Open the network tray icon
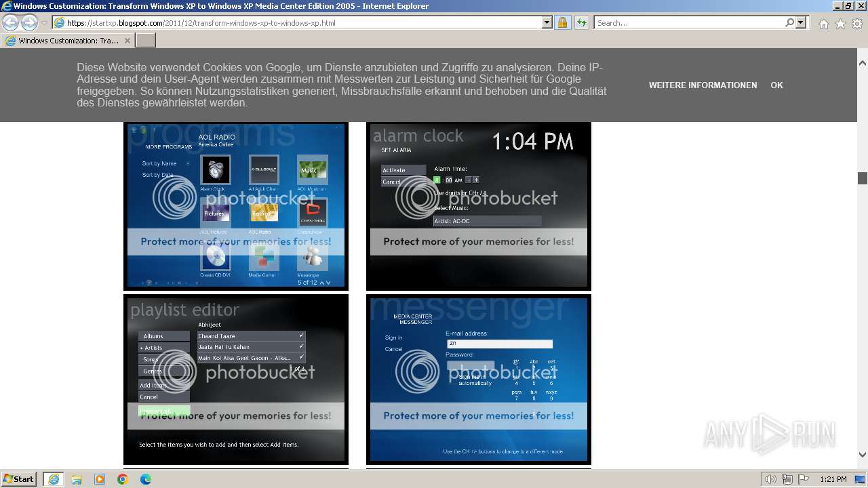 [787, 479]
